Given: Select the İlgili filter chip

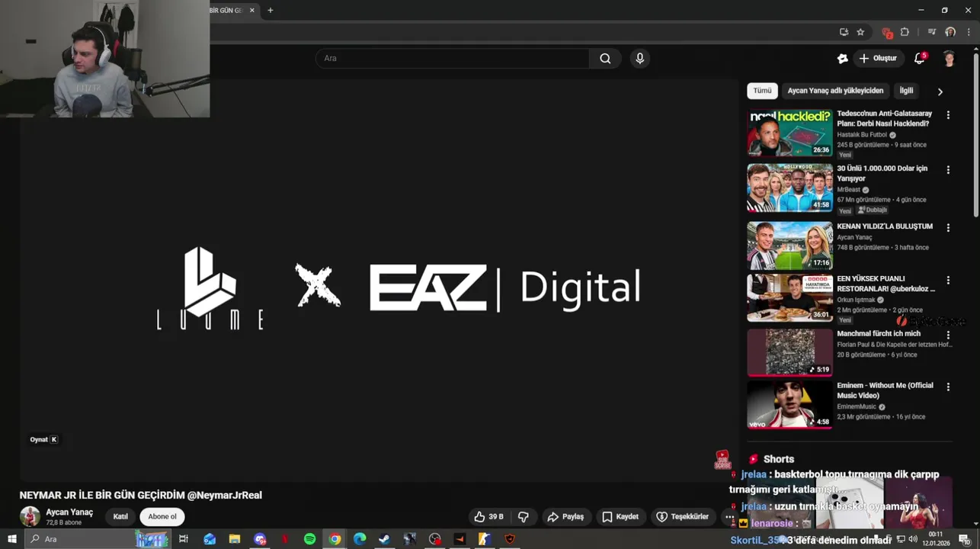Looking at the screenshot, I should [x=906, y=91].
